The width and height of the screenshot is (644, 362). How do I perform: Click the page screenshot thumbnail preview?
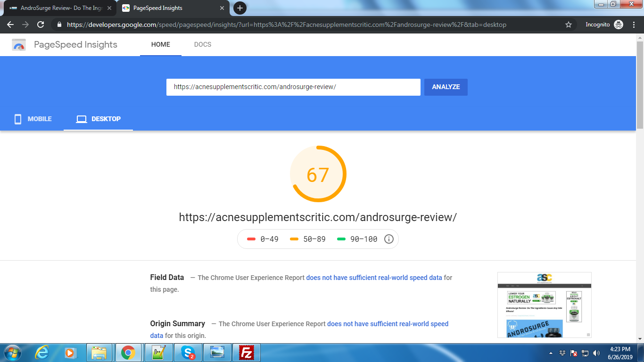pyautogui.click(x=544, y=304)
